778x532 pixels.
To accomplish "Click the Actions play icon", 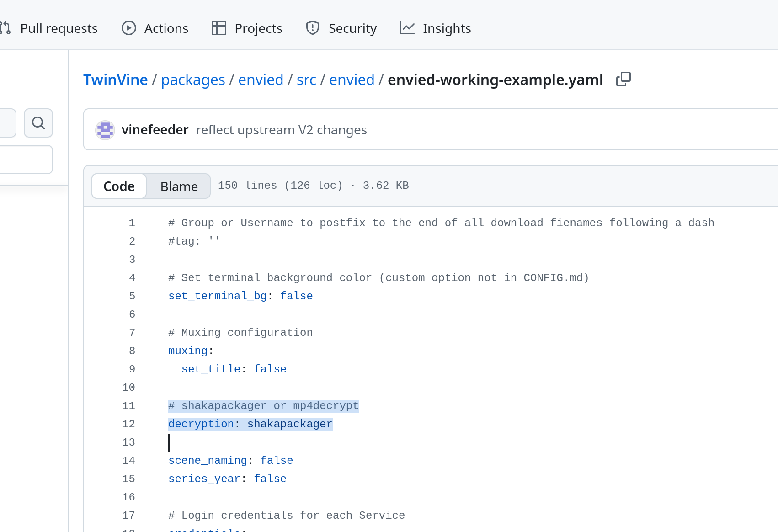I will pyautogui.click(x=129, y=28).
